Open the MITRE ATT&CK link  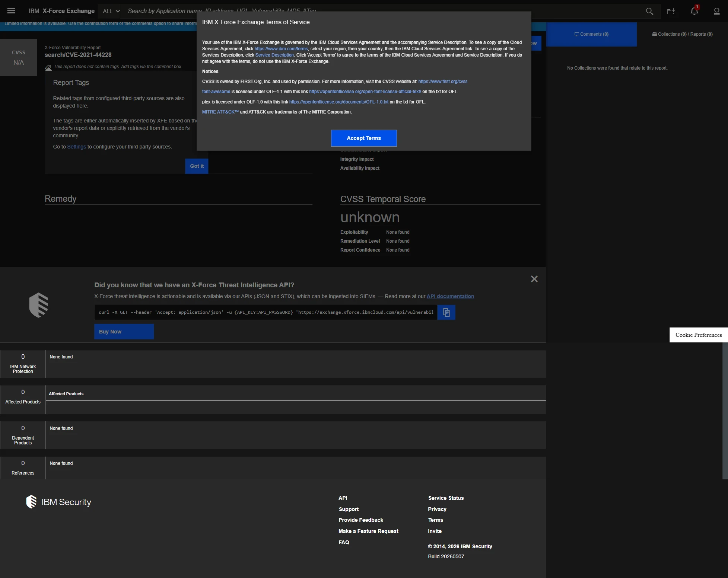click(220, 112)
